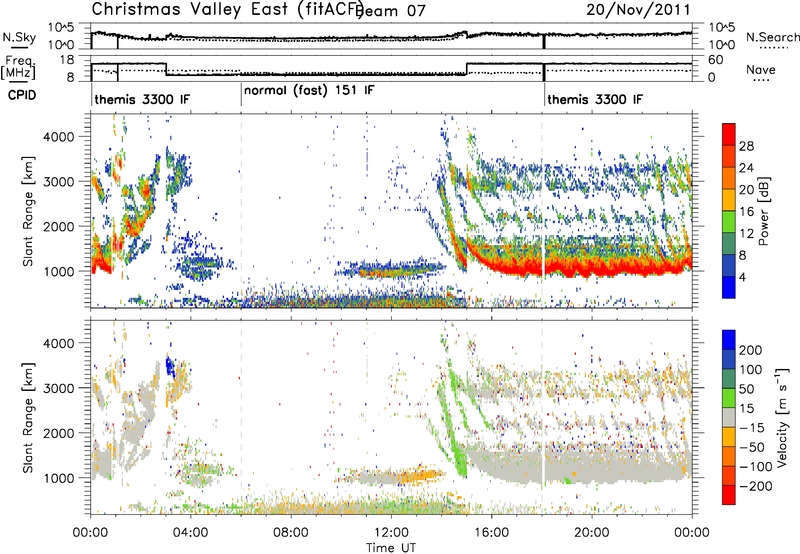Click the '4' tick on Power scale

click(x=742, y=278)
